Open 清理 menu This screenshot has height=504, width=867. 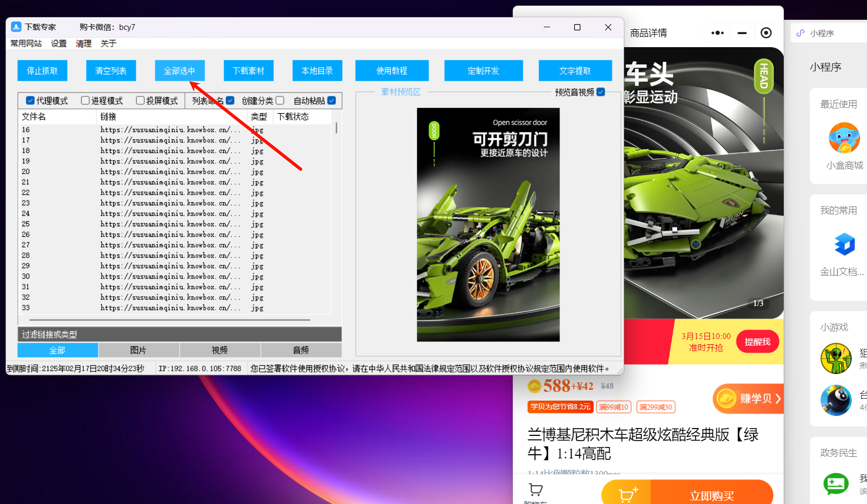tap(84, 43)
